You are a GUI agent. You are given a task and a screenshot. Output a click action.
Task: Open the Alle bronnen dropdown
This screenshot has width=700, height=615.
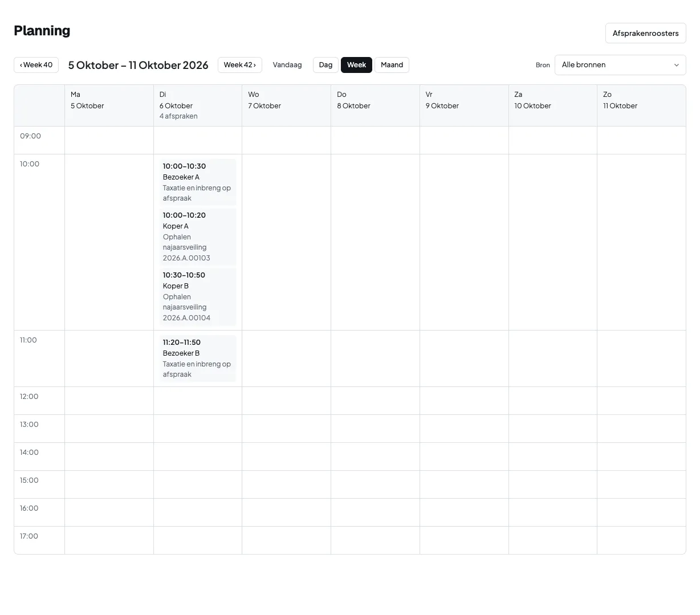[620, 65]
